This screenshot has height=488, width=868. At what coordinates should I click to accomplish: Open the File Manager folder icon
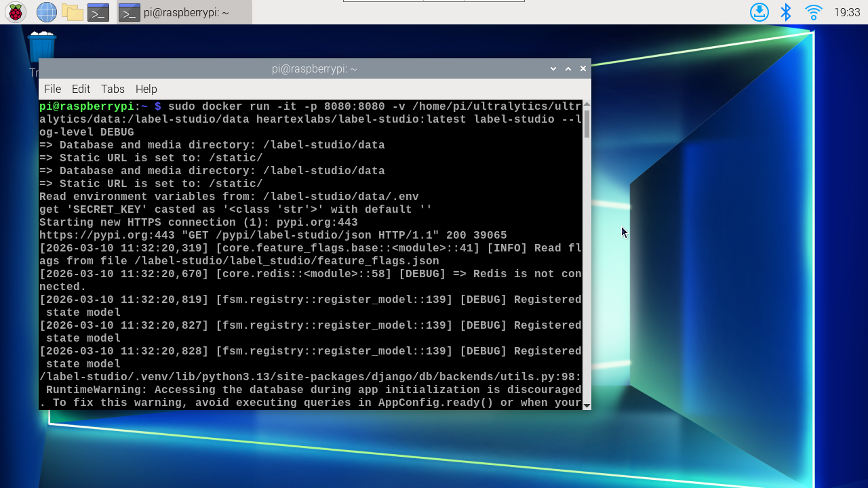[x=72, y=12]
